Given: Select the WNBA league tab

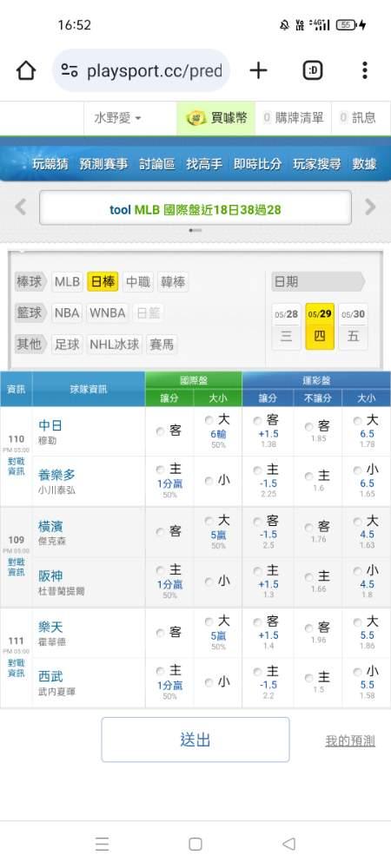Looking at the screenshot, I should click(108, 312).
